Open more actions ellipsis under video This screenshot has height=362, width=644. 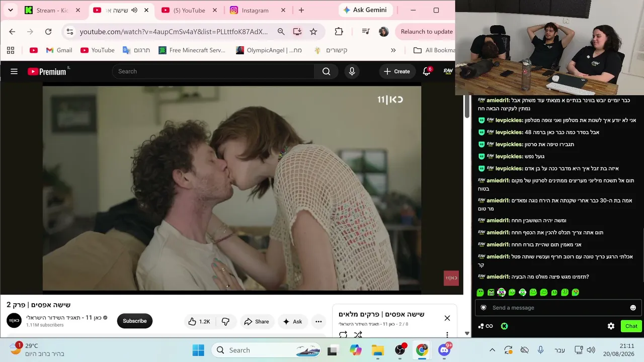click(318, 322)
